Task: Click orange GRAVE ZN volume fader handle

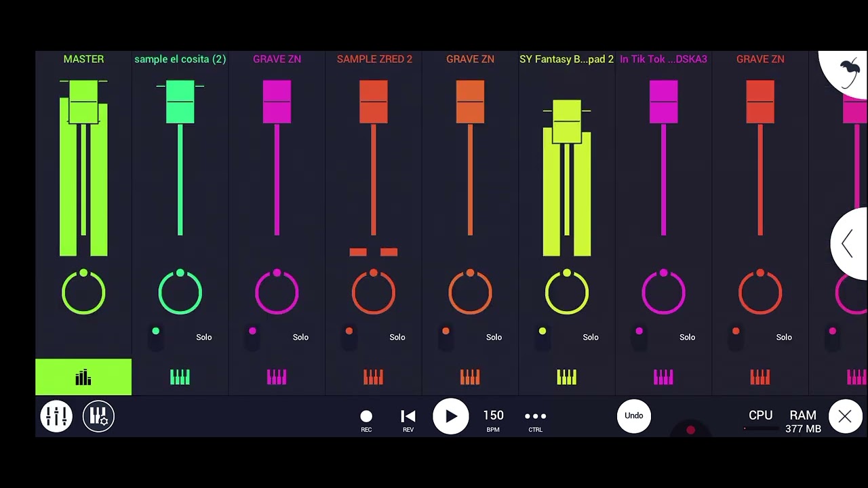Action: (470, 102)
